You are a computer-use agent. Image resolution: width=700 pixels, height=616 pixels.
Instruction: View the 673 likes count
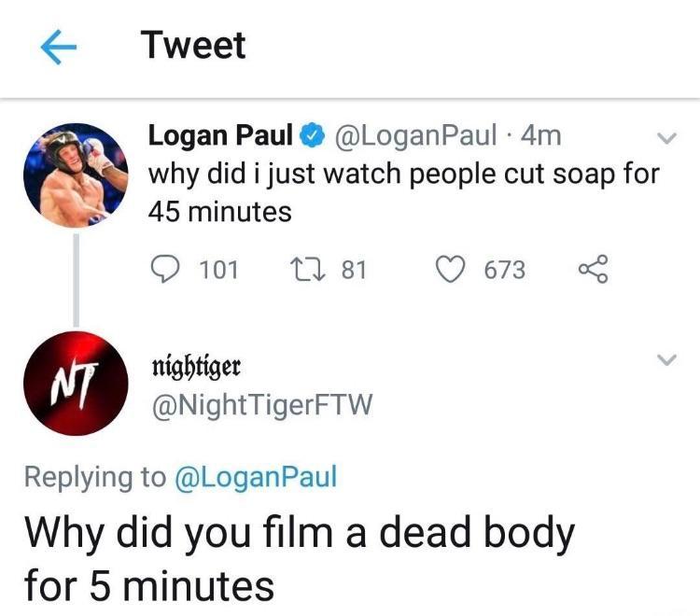pyautogui.click(x=504, y=271)
